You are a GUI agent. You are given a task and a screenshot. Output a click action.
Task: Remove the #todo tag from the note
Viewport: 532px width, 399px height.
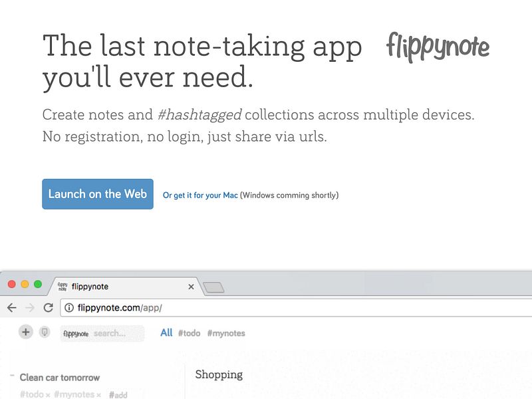48,395
